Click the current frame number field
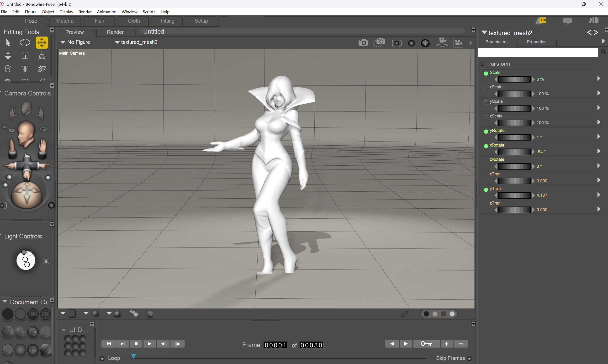The height and width of the screenshot is (364, 608). click(275, 345)
